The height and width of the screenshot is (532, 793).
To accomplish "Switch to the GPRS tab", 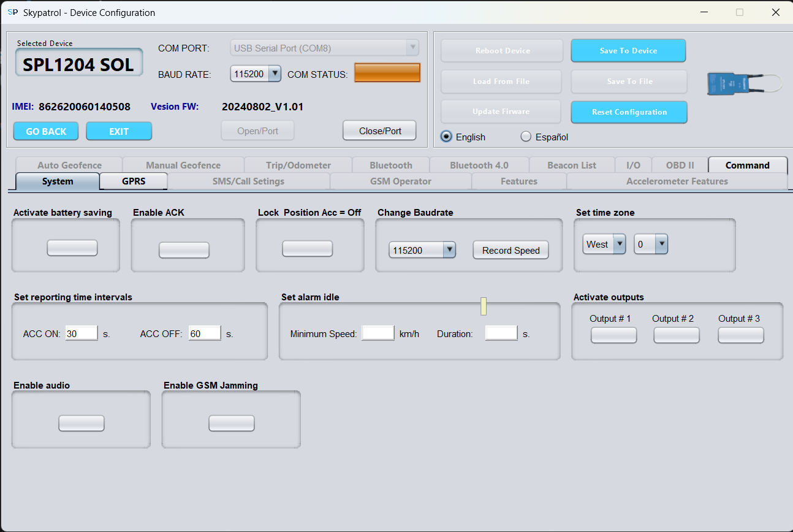I will 134,181.
